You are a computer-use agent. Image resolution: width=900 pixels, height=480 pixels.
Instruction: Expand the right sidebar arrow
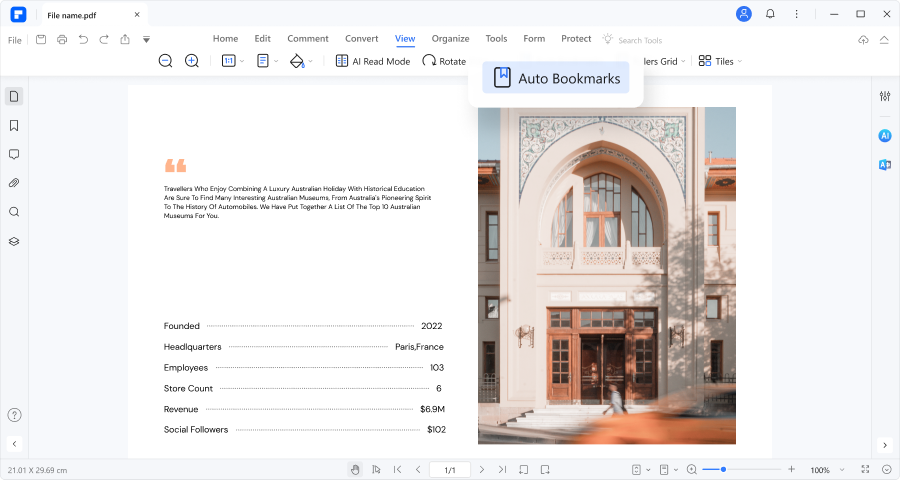[885, 445]
